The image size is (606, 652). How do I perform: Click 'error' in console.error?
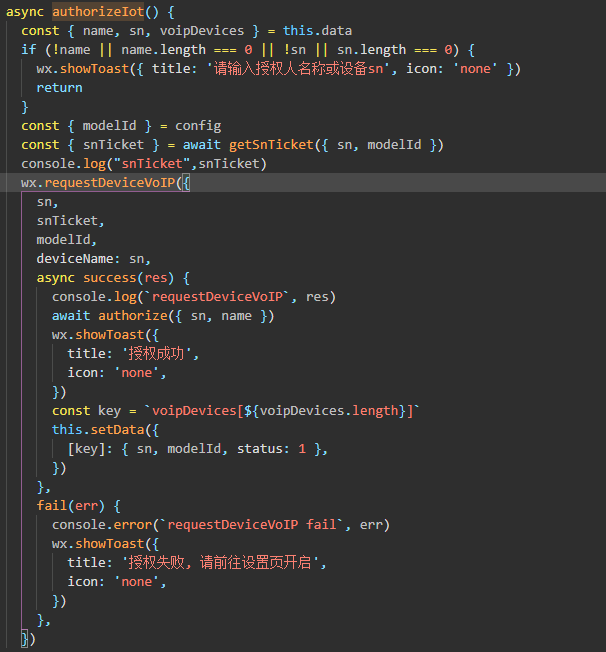tap(133, 525)
